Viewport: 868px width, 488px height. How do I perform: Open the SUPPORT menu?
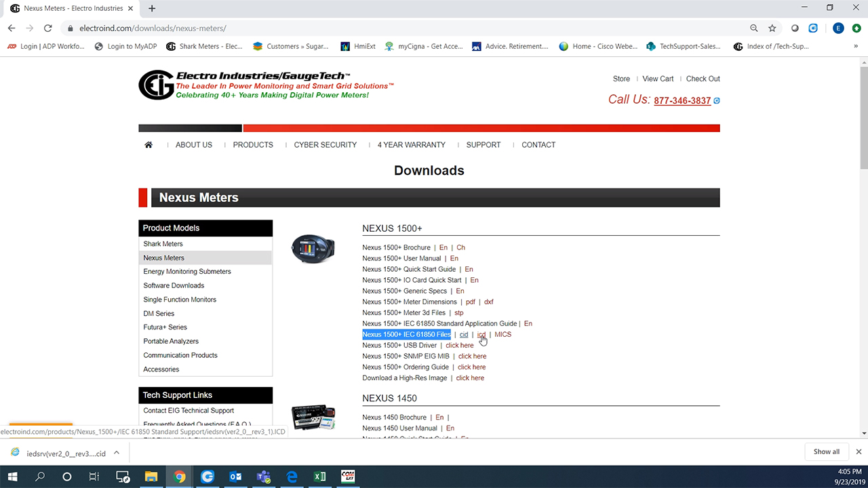pyautogui.click(x=484, y=144)
